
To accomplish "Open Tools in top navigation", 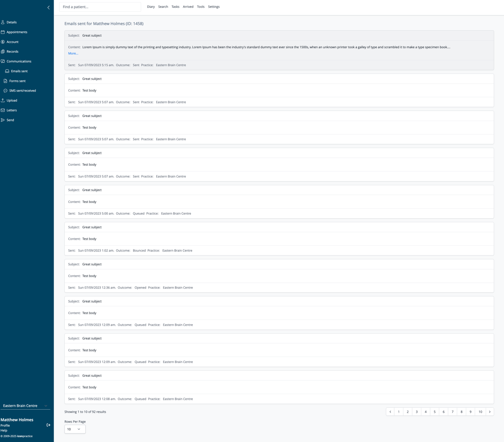I will point(201,7).
